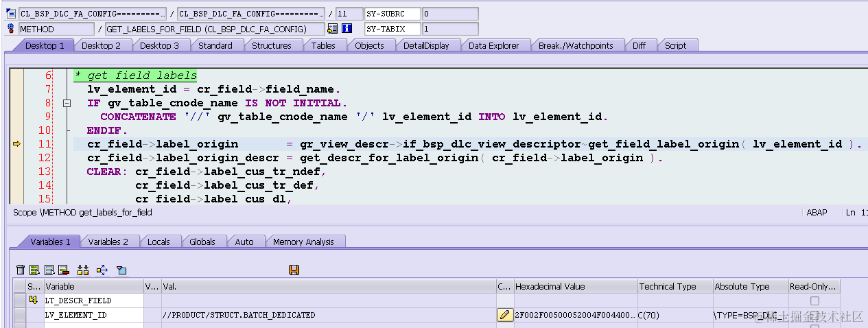Screen dimensions: 868x328
Task: Click the C(70) technical type cell
Action: (x=675, y=315)
